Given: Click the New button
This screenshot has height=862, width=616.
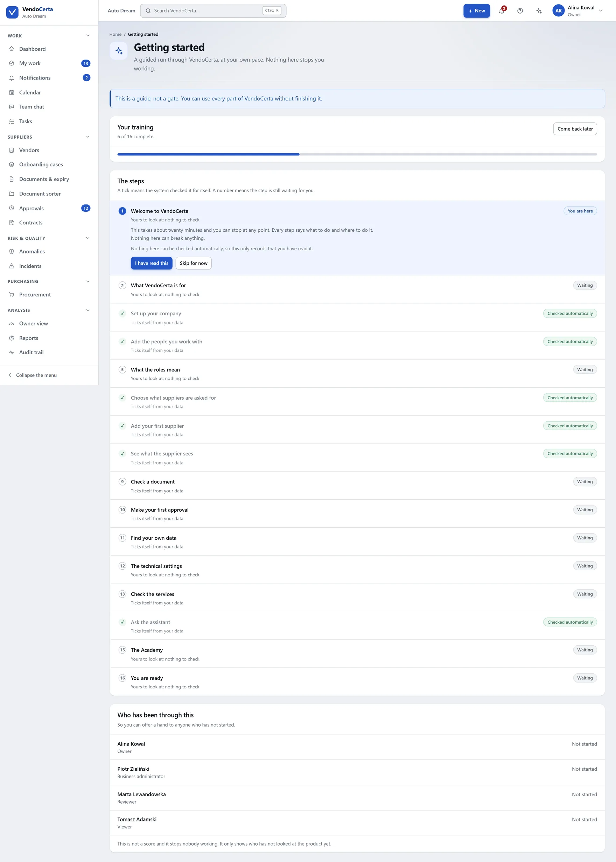Looking at the screenshot, I should pos(476,10).
